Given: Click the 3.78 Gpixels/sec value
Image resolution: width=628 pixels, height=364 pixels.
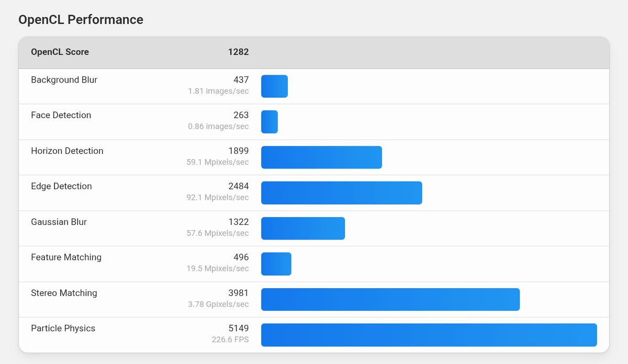Looking at the screenshot, I should 218,304.
